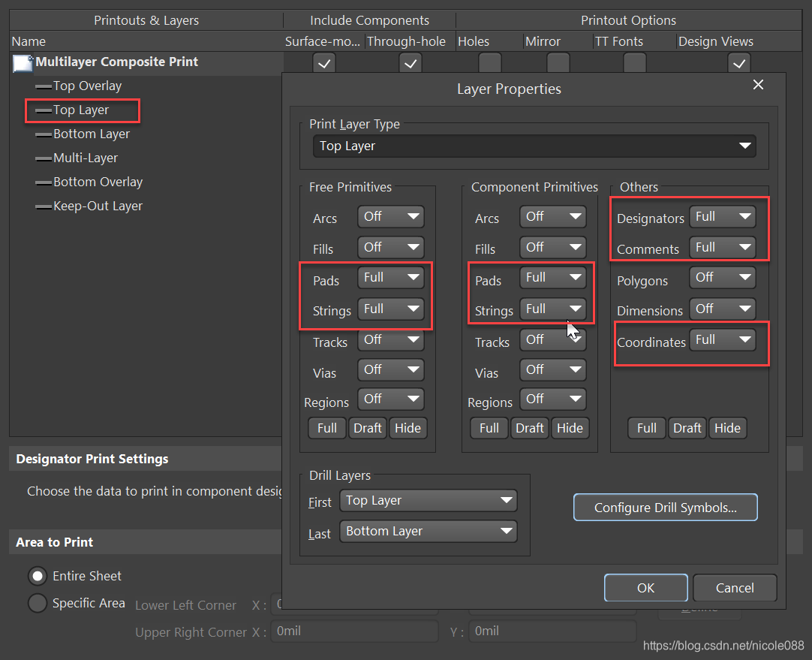Select Top Layer in the printouts list
The height and width of the screenshot is (660, 812).
(x=81, y=110)
